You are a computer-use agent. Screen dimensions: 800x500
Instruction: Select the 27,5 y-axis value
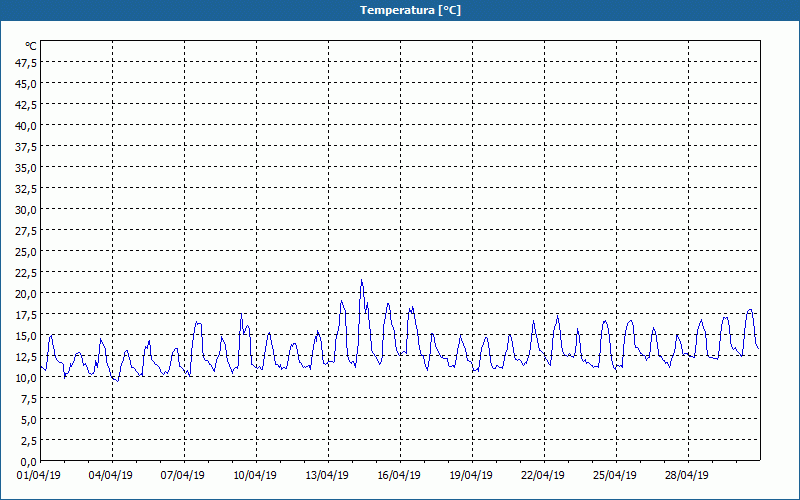pyautogui.click(x=27, y=231)
